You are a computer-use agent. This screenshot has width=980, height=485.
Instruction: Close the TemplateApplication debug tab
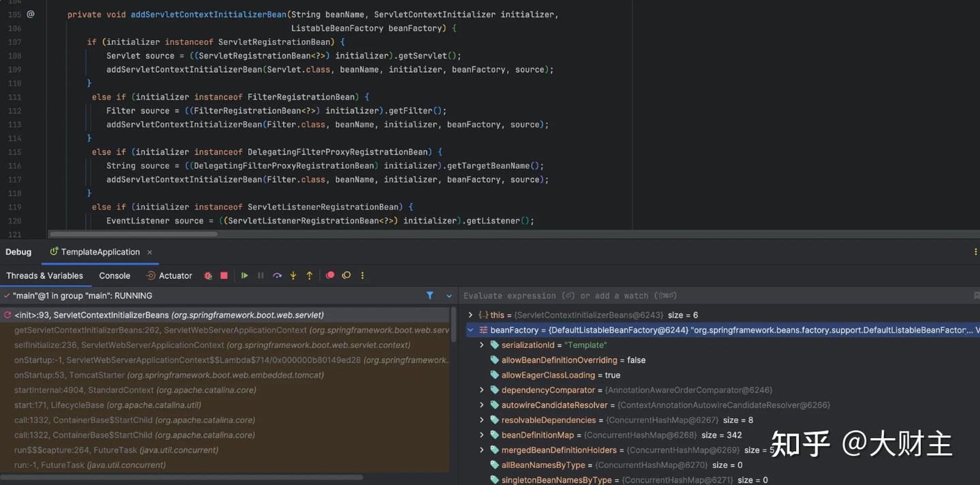(150, 252)
